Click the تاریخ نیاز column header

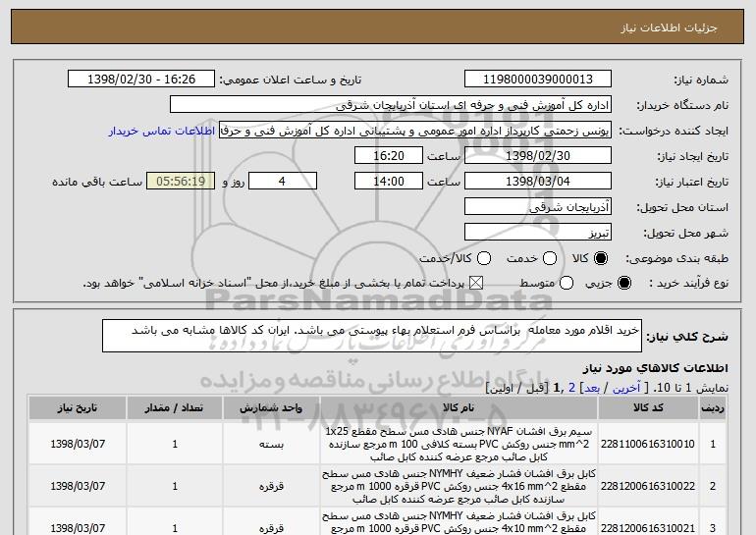[x=78, y=407]
